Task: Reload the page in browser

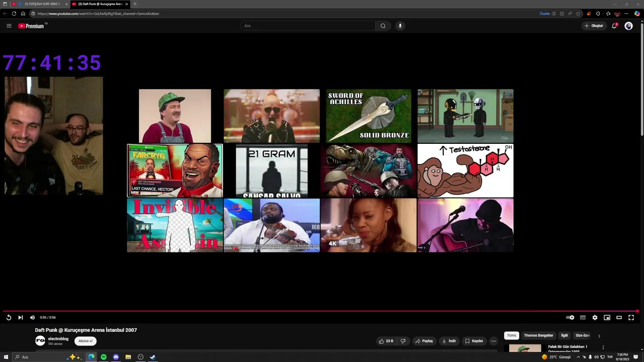Action: tap(14, 14)
